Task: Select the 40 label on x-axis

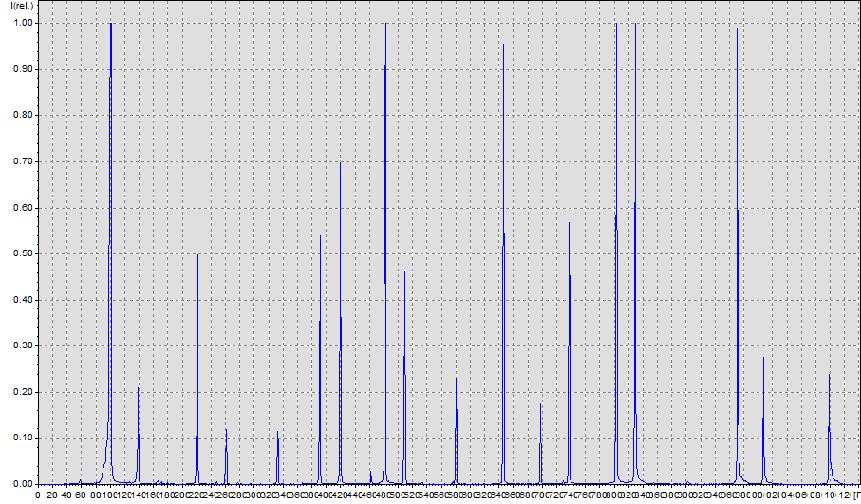Action: click(66, 495)
